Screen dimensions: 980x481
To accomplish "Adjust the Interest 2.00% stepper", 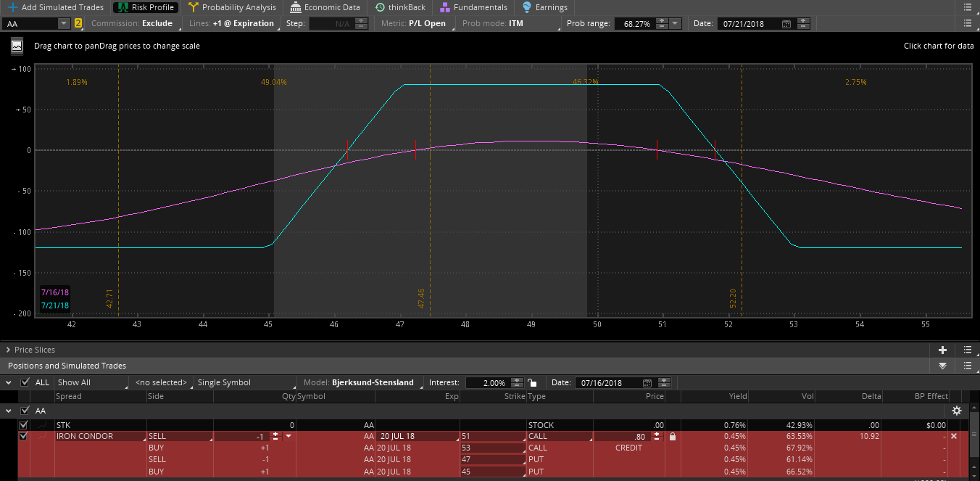I will click(517, 382).
